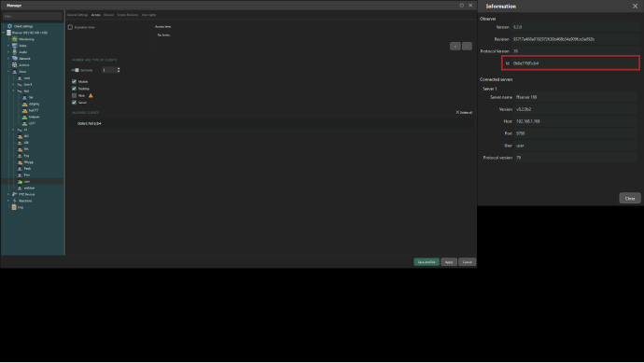644x363 pixels.
Task: Open Client settings gear icon in tree
Action: coord(9,26)
